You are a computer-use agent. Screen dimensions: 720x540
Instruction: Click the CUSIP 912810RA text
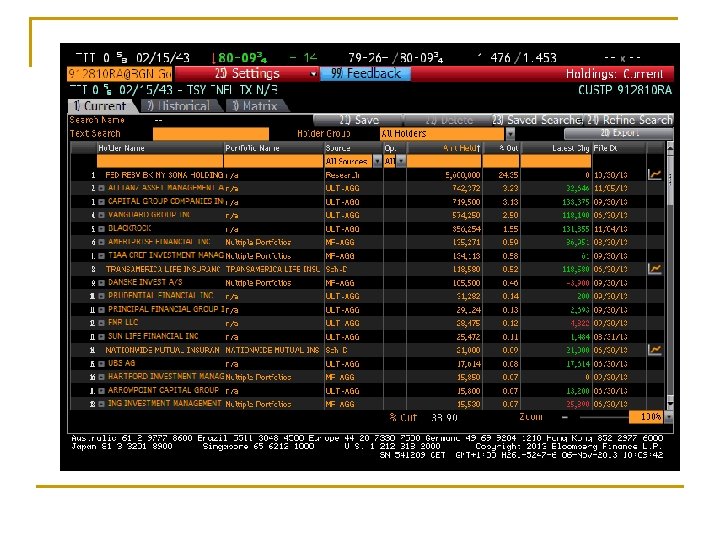coord(625,90)
